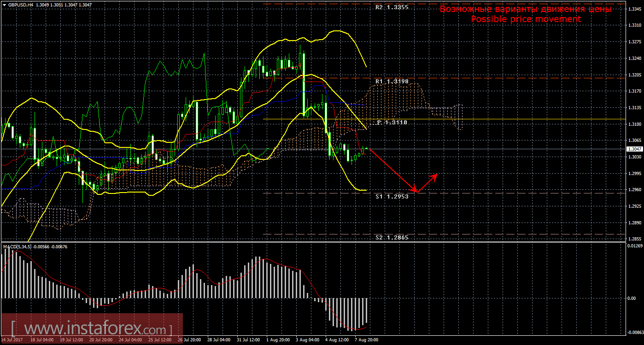Image resolution: width=644 pixels, height=345 pixels.
Task: Click the 7 Aug 20:00 time label
Action: (367, 340)
